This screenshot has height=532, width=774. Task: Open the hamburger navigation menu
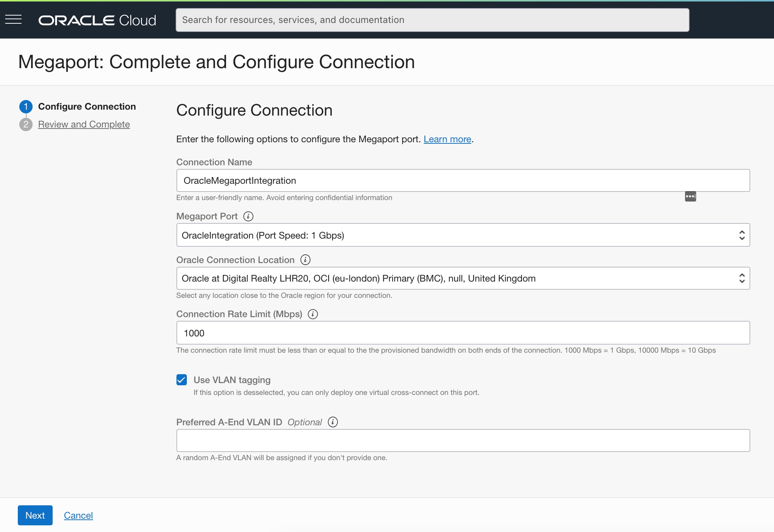coord(13,20)
